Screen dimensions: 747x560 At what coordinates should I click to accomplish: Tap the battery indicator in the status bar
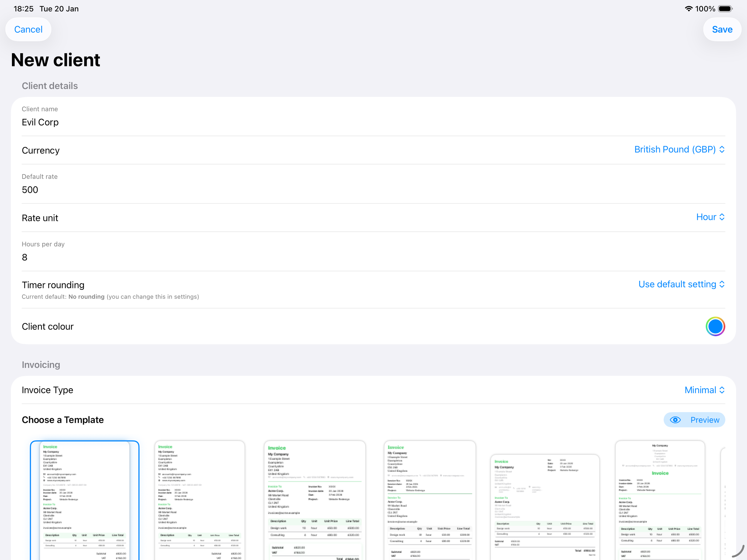pos(725,8)
